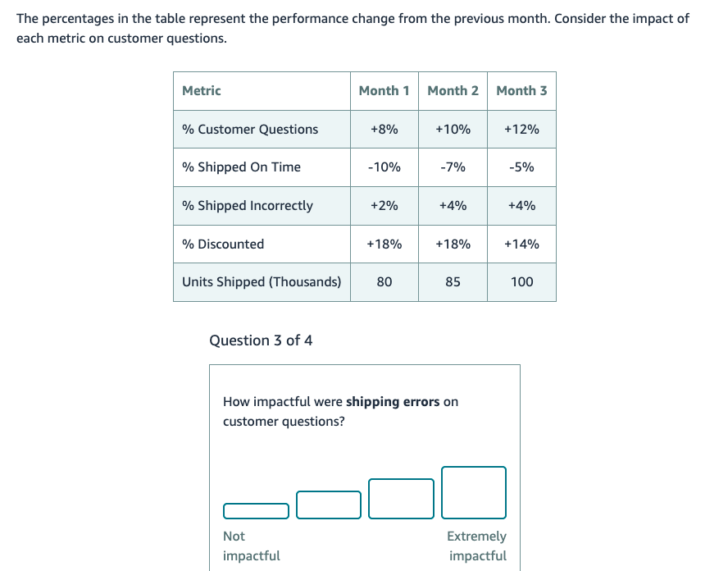Click the 'Month 1' column header
The width and height of the screenshot is (728, 571).
tap(384, 90)
